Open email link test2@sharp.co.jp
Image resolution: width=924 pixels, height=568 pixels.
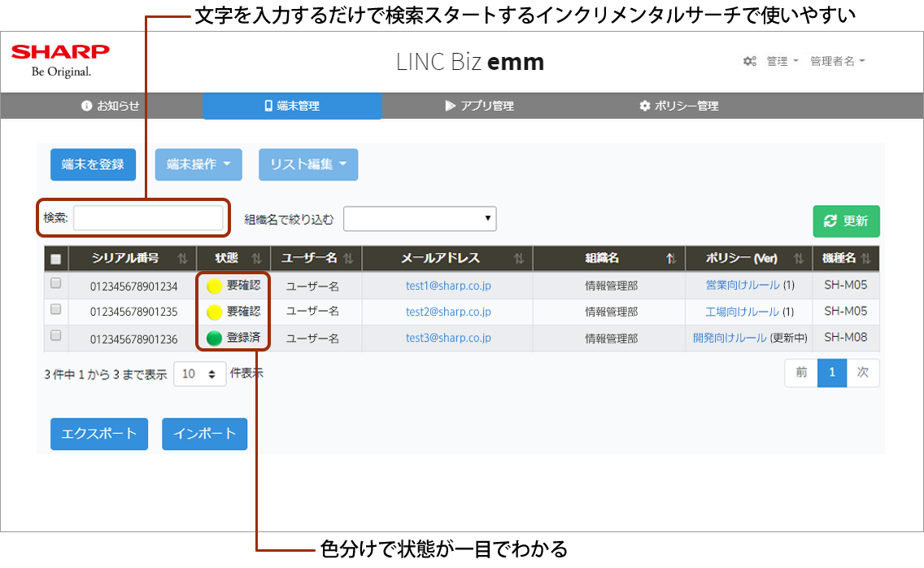pos(448,312)
